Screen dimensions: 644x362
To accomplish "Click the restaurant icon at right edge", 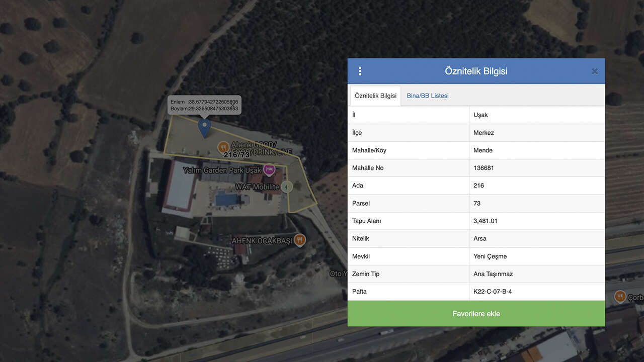I will click(x=620, y=297).
